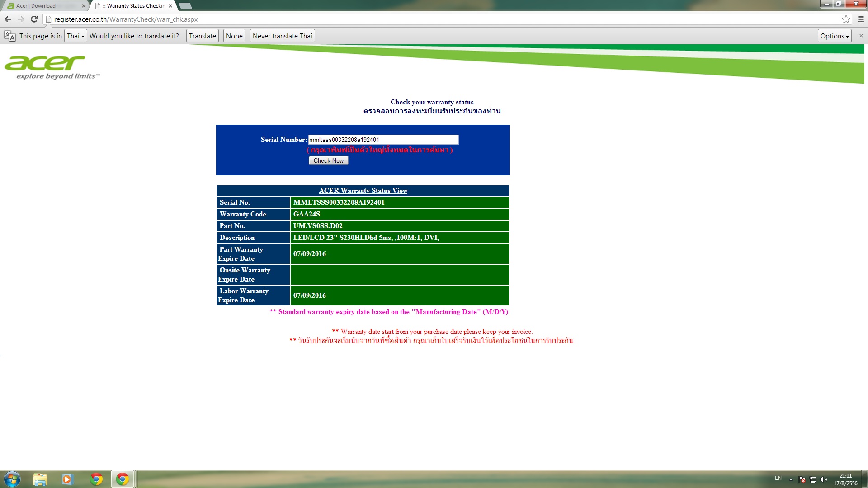Click the Translate button
Screen dimensions: 868x488
point(202,36)
